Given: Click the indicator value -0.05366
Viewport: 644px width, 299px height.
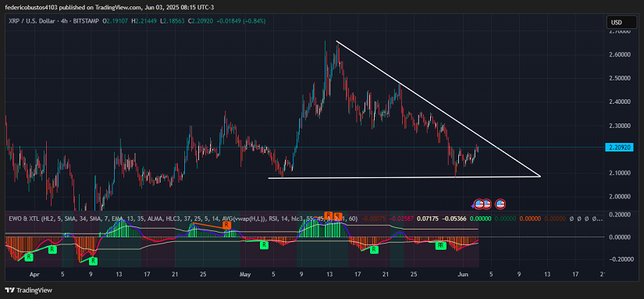Looking at the screenshot, I should coord(454,219).
